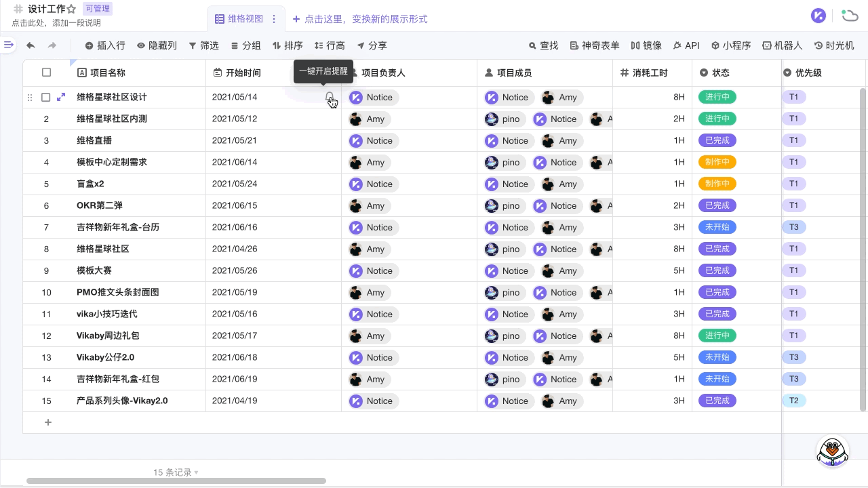Viewport: 868px width, 488px height.
Task: Open the 隐藏列 hide columns option
Action: coord(157,45)
